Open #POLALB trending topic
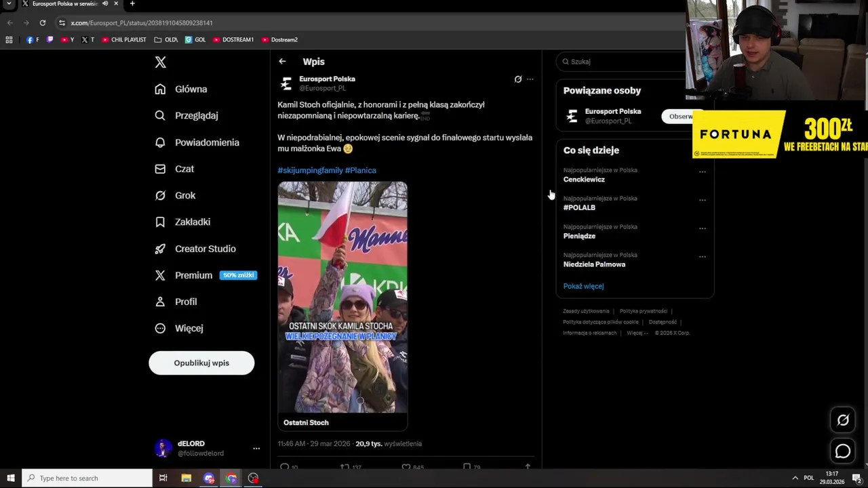The height and width of the screenshot is (488, 868). [x=579, y=207]
